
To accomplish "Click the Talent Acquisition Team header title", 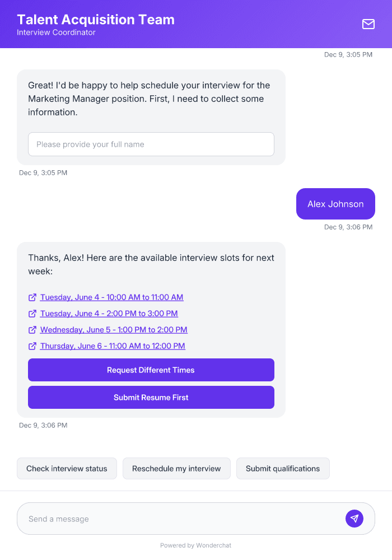I will pos(95,20).
